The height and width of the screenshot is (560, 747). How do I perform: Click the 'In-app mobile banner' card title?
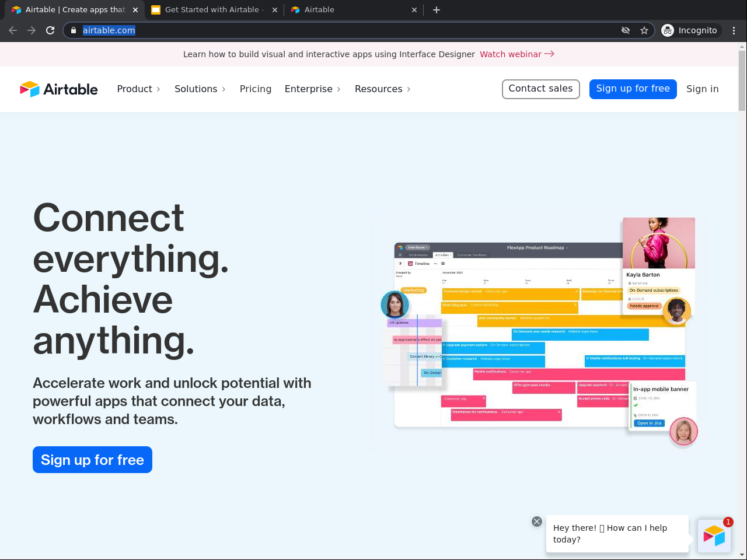pos(661,389)
